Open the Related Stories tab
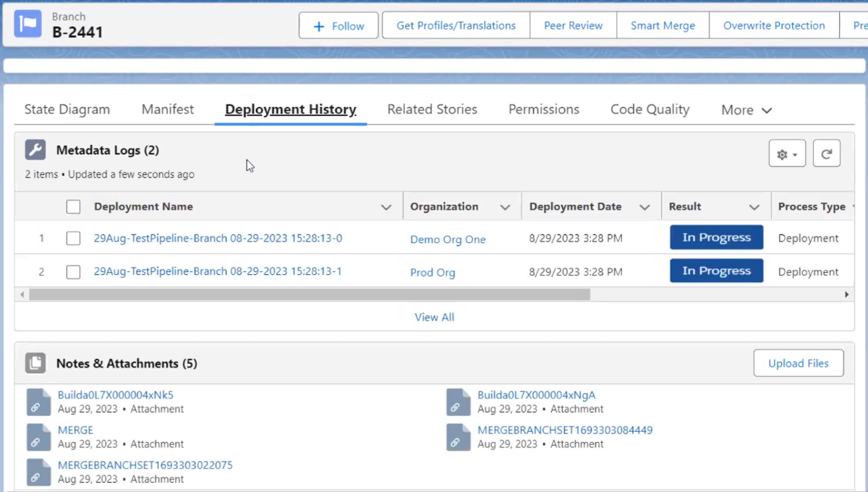 coord(432,109)
